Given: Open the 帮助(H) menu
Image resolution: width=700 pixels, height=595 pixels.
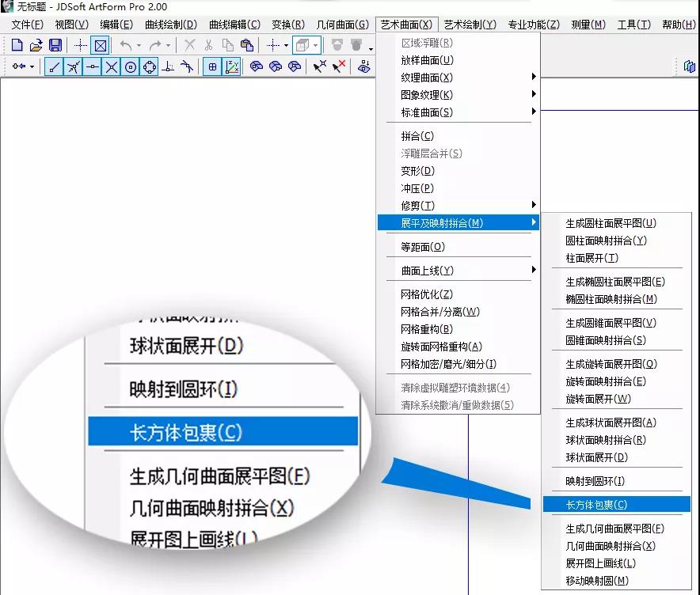Looking at the screenshot, I should 679,25.
